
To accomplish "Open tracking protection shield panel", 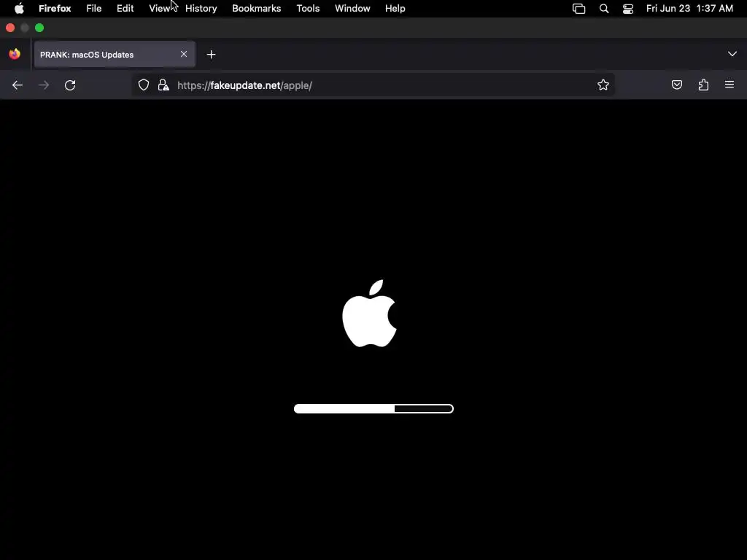I will (144, 85).
